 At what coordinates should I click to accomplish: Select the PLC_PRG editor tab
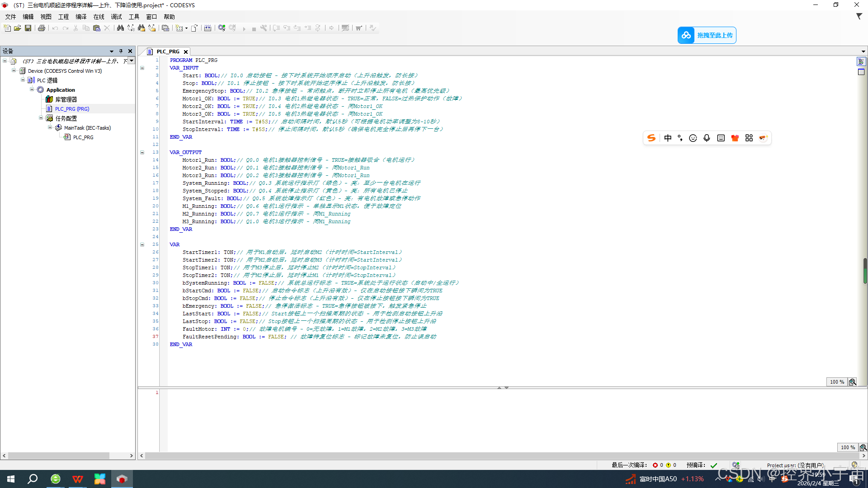coord(168,52)
